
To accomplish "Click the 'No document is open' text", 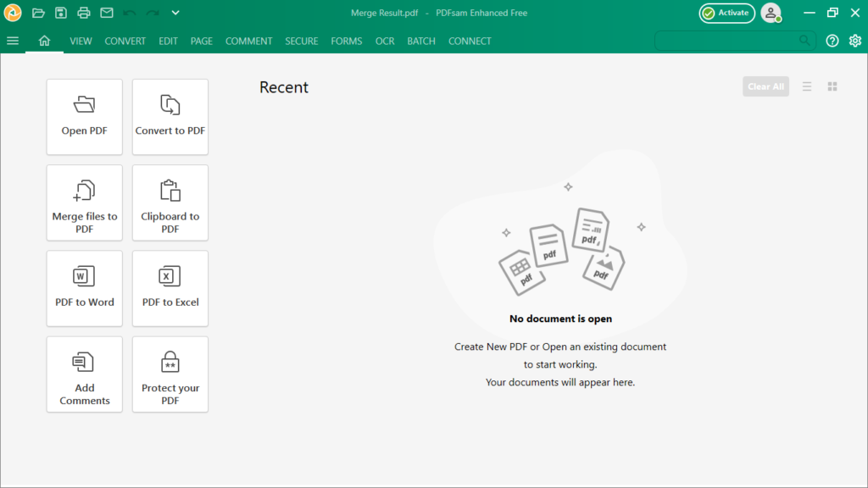I will pyautogui.click(x=561, y=319).
